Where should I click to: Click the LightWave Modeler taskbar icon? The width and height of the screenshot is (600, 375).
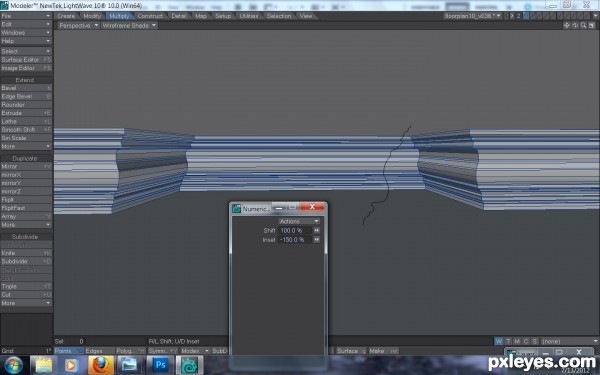(189, 365)
